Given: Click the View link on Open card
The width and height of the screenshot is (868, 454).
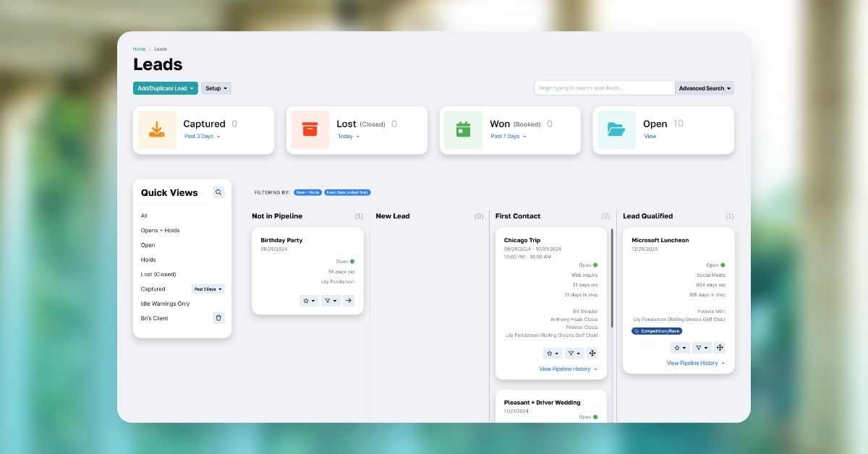Looking at the screenshot, I should pyautogui.click(x=650, y=136).
